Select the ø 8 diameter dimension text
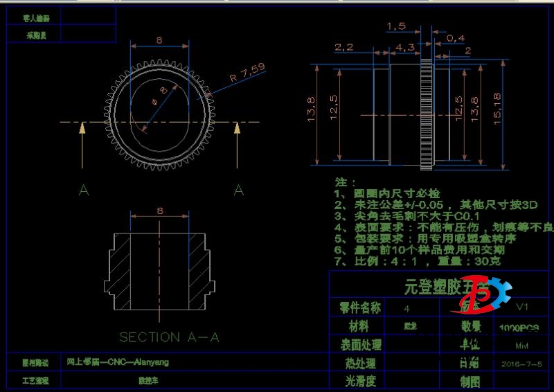Image resolution: width=554 pixels, height=392 pixels. [x=159, y=96]
